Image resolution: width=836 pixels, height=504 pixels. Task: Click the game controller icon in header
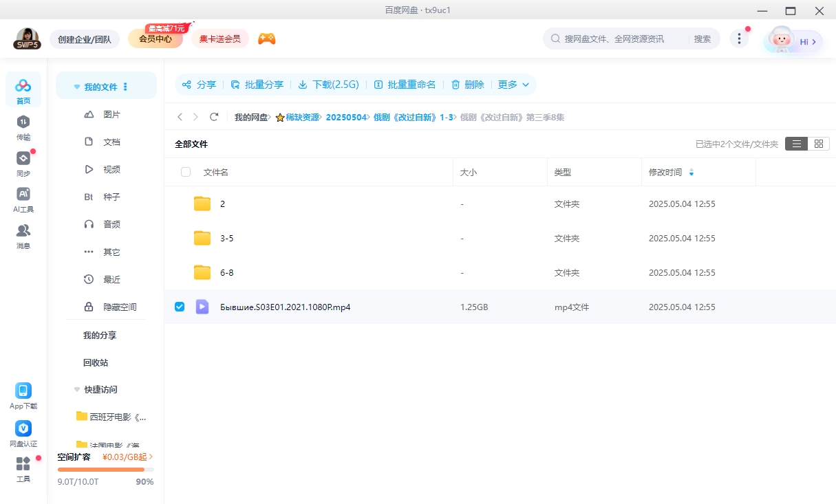pyautogui.click(x=266, y=39)
